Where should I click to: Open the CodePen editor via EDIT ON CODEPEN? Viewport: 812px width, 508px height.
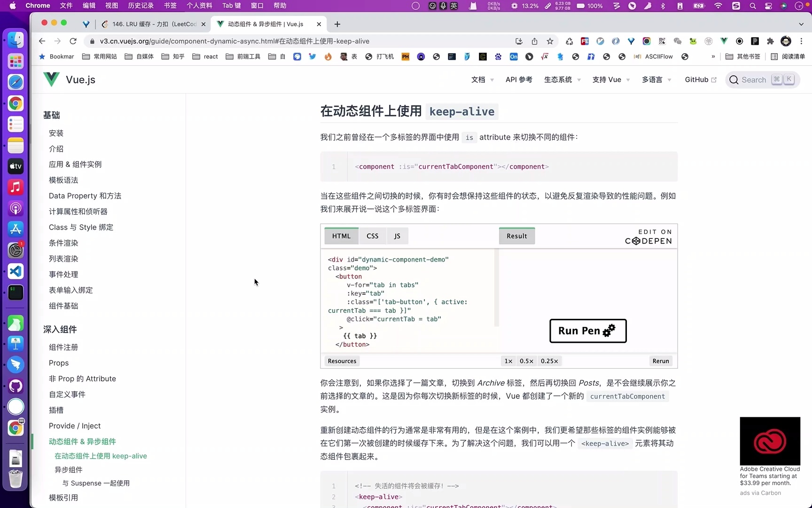(x=648, y=237)
